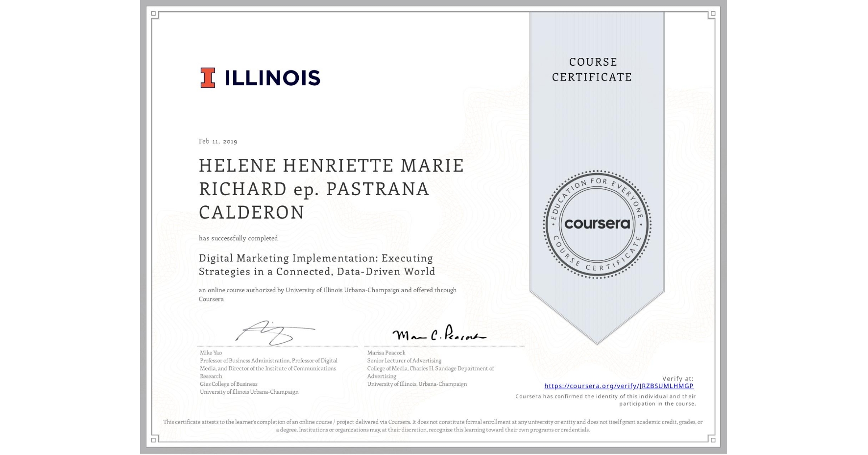Screen dimensions: 868x455
Task: Click the Illinois block I logo
Action: (x=208, y=78)
